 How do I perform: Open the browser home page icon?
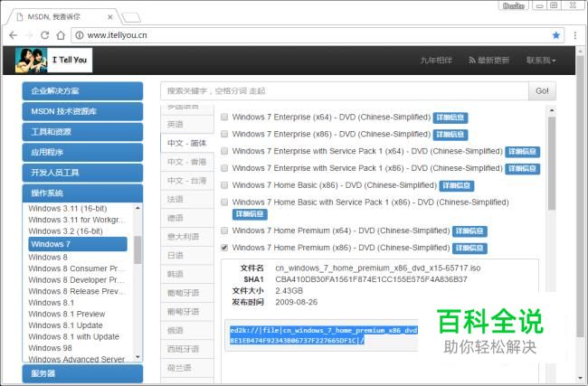click(61, 35)
